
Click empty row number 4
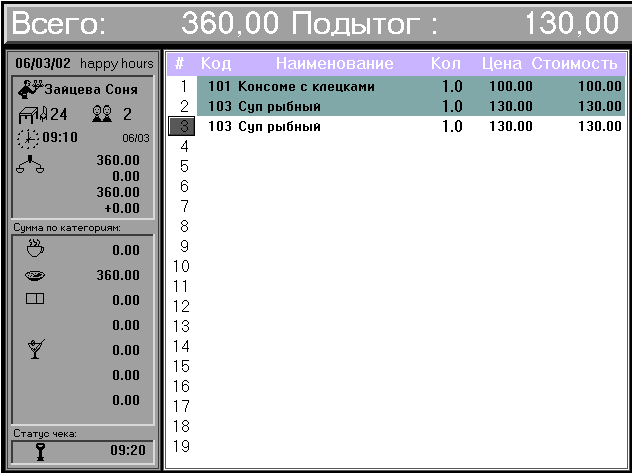(184, 146)
